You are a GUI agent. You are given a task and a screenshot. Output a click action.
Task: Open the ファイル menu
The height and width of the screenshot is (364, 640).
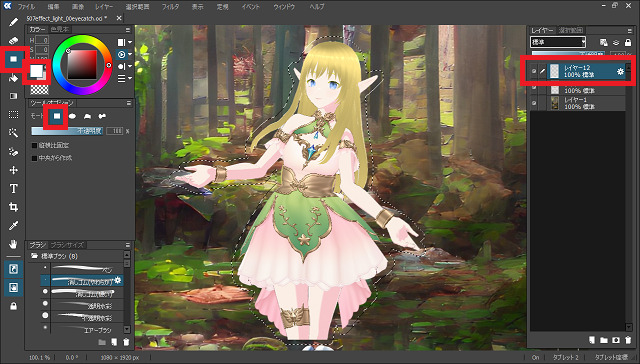26,7
